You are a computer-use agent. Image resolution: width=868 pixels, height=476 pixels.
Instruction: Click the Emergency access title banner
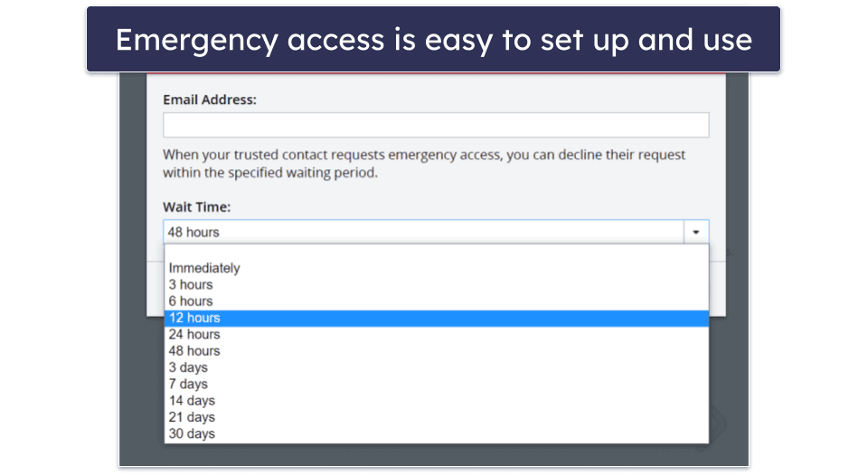click(434, 40)
